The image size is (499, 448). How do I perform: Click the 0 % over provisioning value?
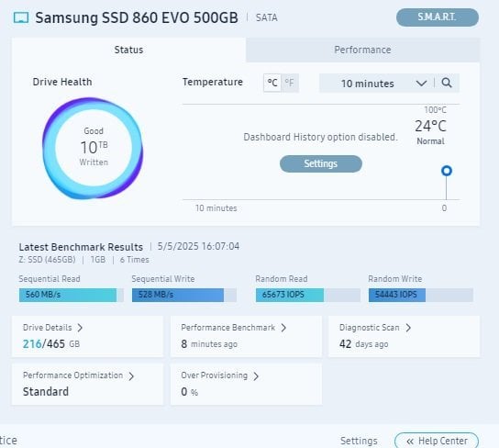[x=190, y=392]
